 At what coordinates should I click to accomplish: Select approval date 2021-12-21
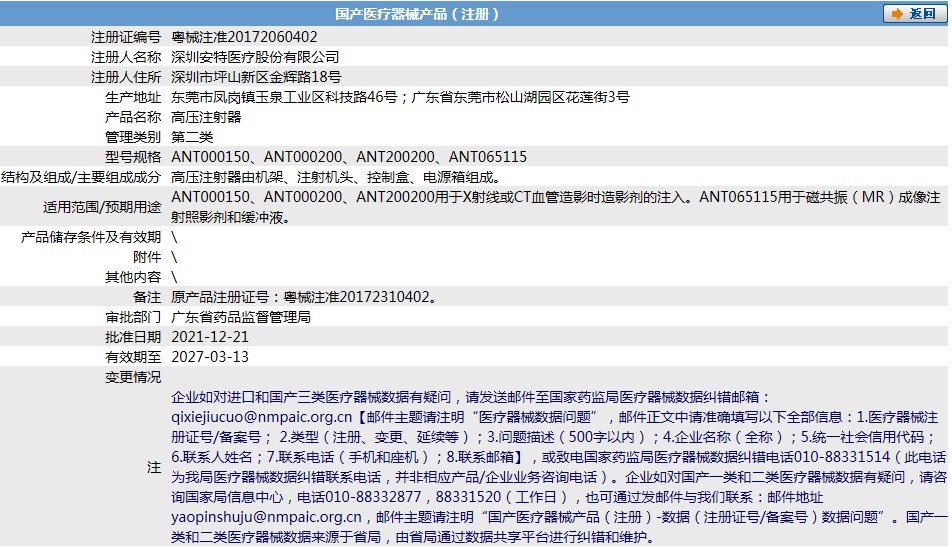(210, 337)
